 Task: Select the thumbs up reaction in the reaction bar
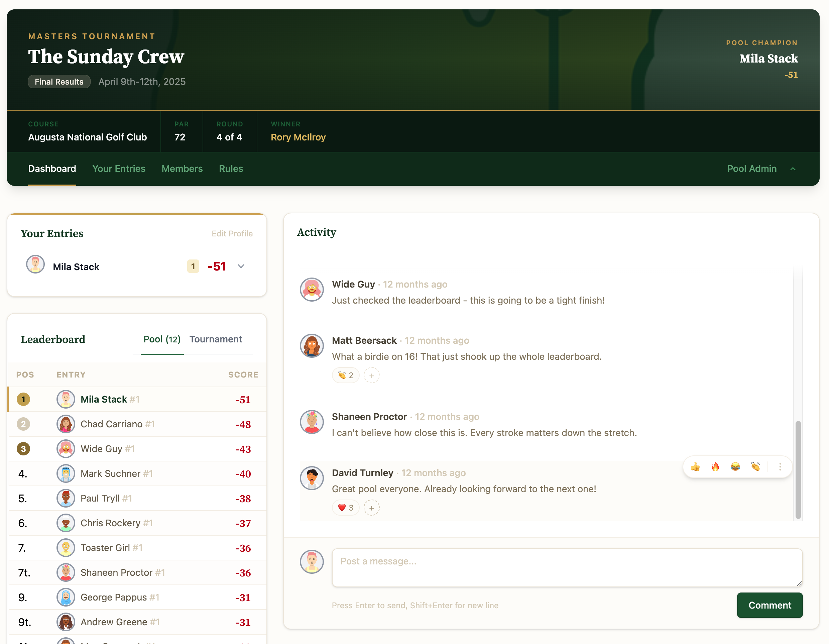pos(695,467)
